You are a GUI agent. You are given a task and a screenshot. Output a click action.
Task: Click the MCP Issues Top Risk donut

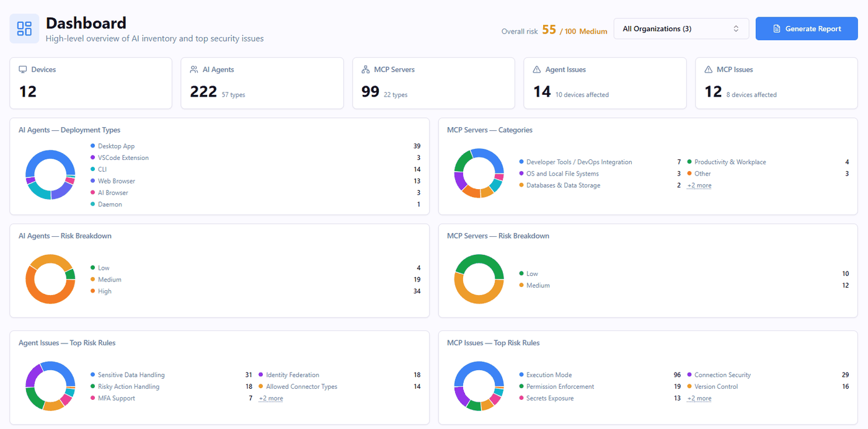tap(479, 386)
